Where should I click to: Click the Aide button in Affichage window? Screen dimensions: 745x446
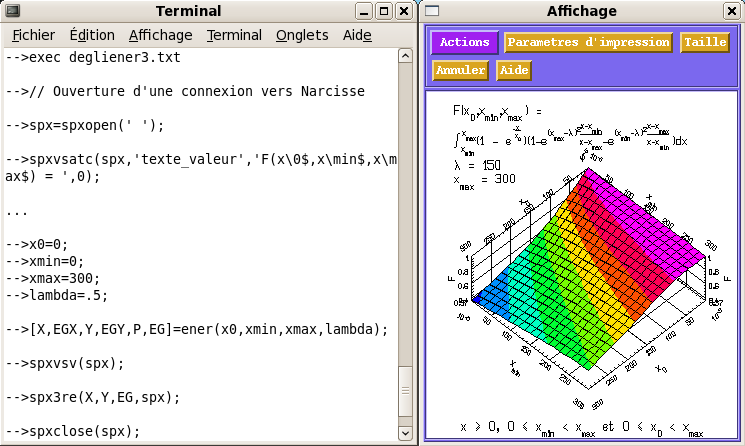click(x=514, y=71)
